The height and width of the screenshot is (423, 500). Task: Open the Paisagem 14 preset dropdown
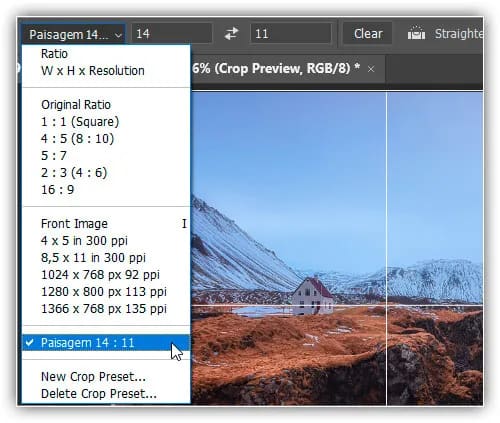pos(73,34)
